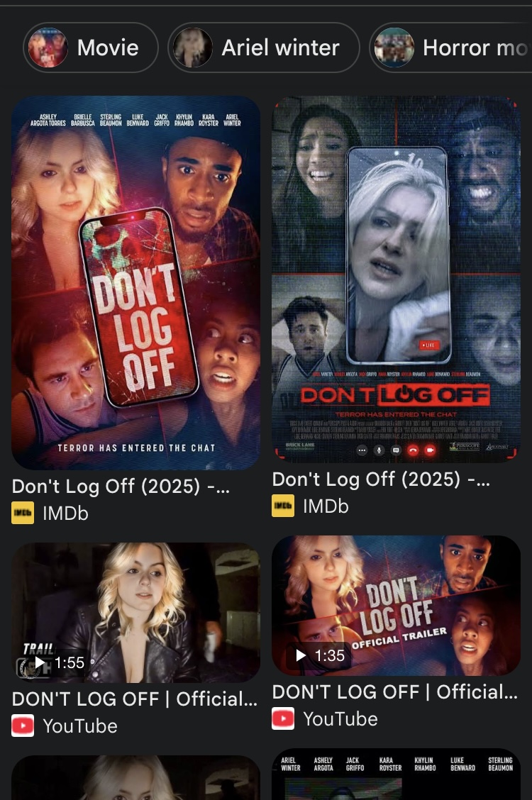Open the partially visible cast-names poster
The image size is (532, 800).
[397, 774]
